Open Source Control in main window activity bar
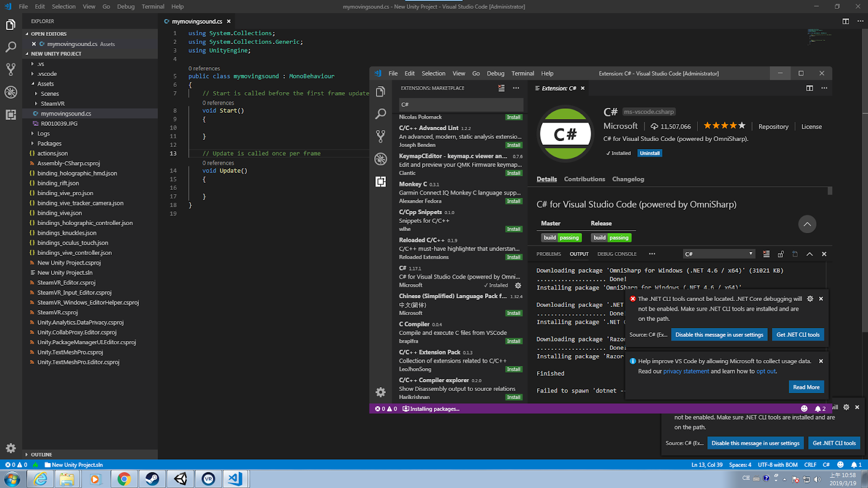Screen dimensions: 868x488 [x=11, y=69]
